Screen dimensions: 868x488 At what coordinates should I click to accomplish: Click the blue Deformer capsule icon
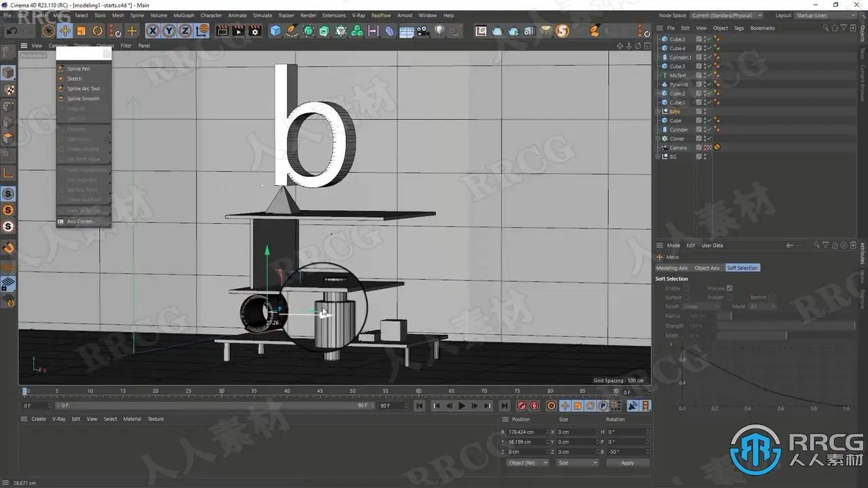tap(389, 30)
